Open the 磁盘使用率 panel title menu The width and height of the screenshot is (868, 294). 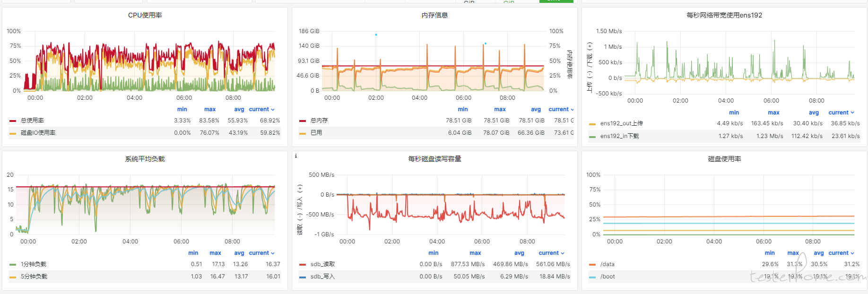pyautogui.click(x=724, y=159)
